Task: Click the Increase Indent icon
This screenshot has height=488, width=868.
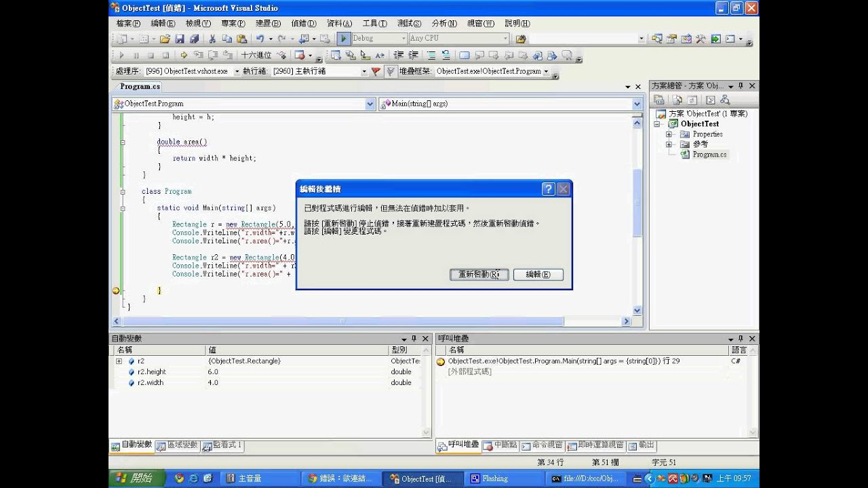Action: point(412,56)
